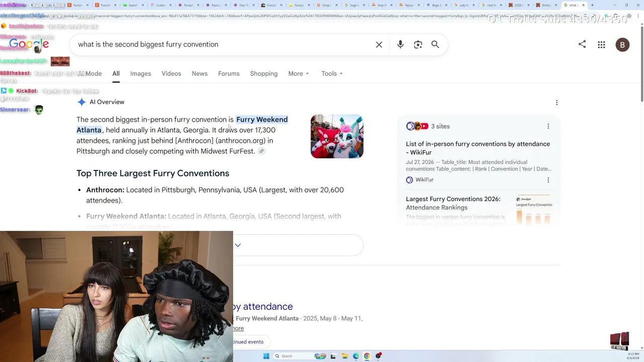Image resolution: width=644 pixels, height=362 pixels.
Task: Open the Largest Furry Conventions 2026 link
Action: point(453,203)
